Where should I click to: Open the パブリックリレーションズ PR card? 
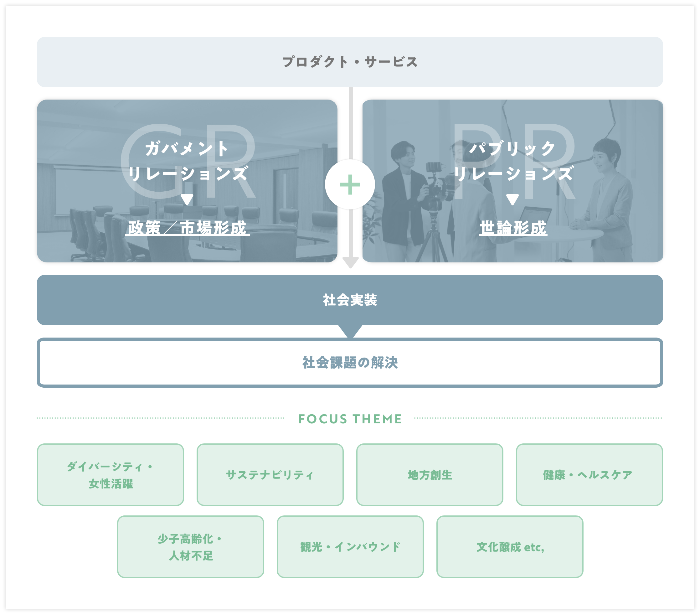(513, 181)
